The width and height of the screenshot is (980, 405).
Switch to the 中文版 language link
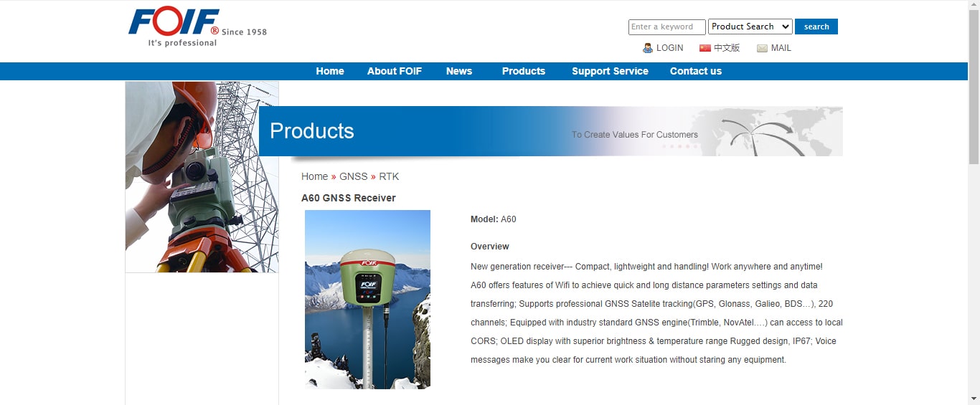(727, 48)
